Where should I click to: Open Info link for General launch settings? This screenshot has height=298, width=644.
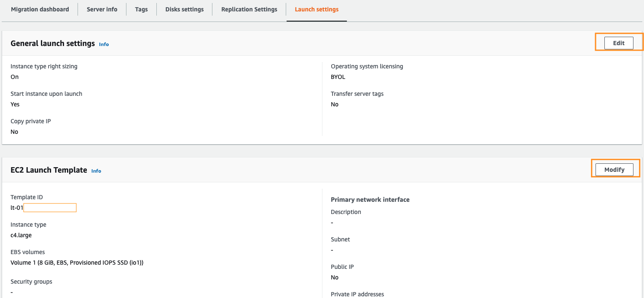pyautogui.click(x=104, y=44)
